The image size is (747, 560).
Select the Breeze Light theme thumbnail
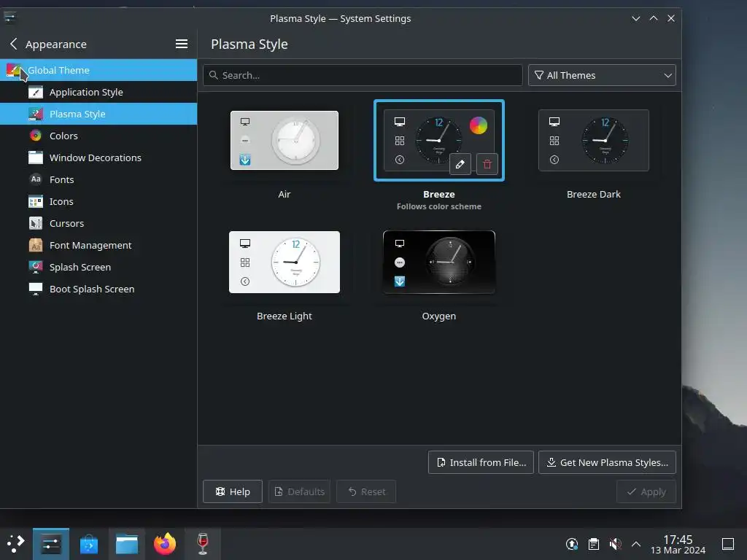285,262
